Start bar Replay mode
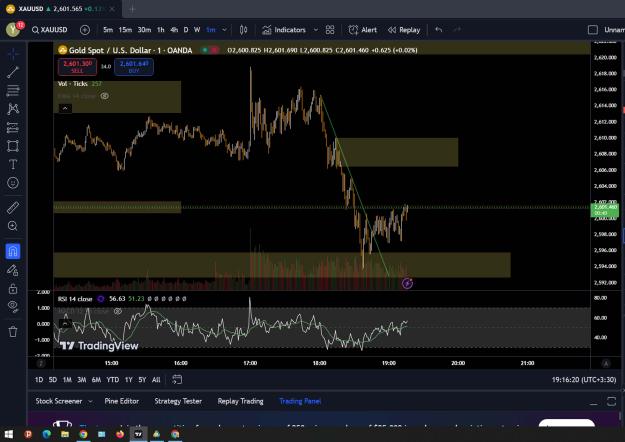 404,30
